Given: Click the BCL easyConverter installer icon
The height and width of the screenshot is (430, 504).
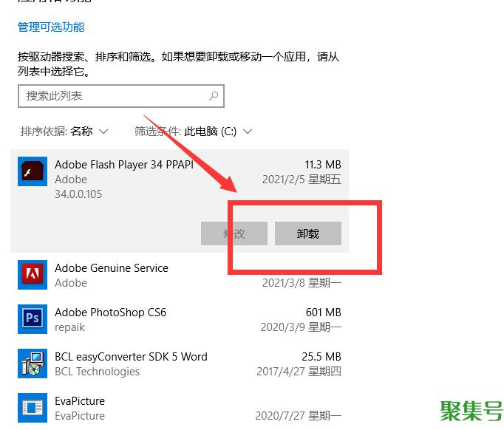Looking at the screenshot, I should click(33, 364).
